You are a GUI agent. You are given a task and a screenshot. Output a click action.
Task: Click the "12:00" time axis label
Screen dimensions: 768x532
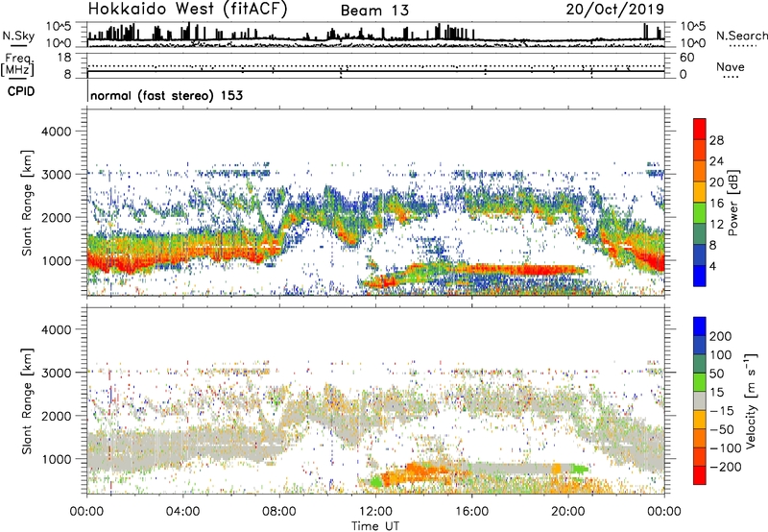click(x=375, y=512)
